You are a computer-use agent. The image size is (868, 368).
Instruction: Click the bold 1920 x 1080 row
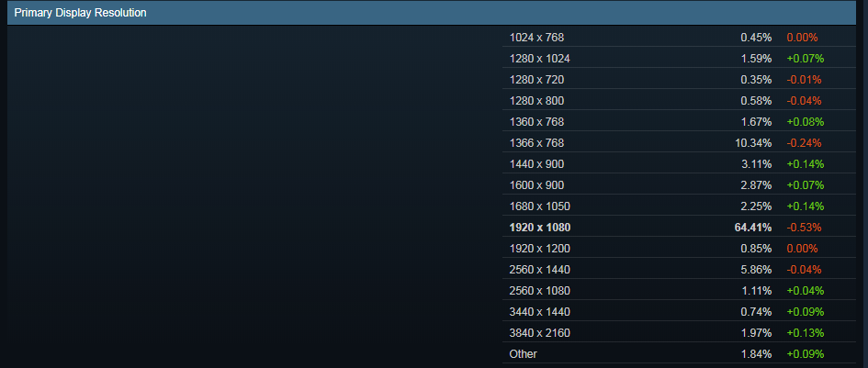tap(542, 228)
